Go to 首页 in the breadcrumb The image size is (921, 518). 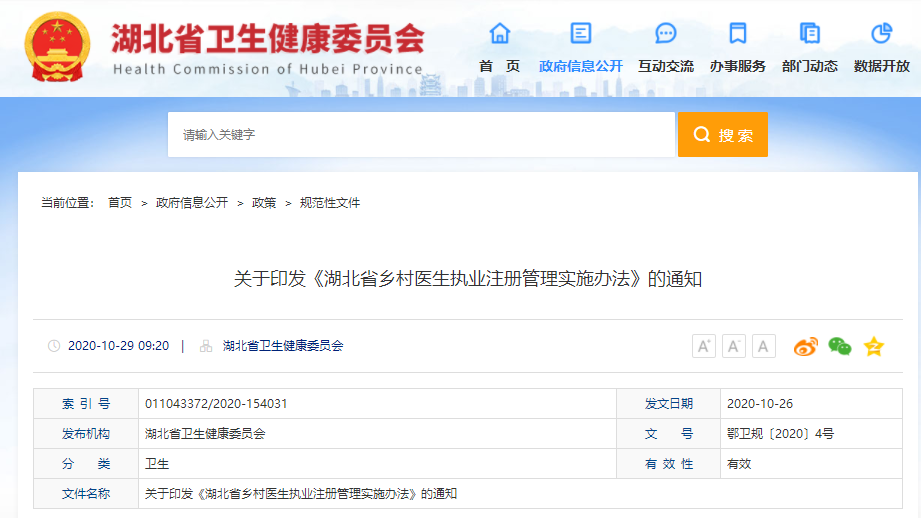120,203
